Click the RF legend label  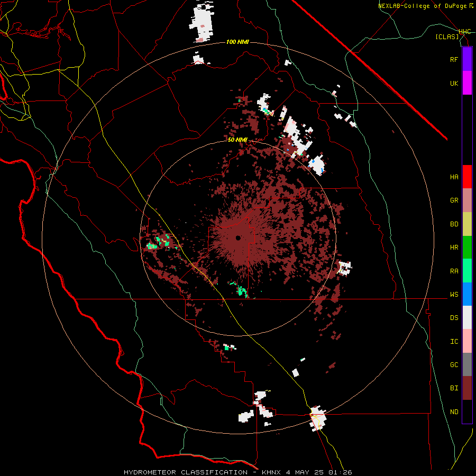[454, 59]
